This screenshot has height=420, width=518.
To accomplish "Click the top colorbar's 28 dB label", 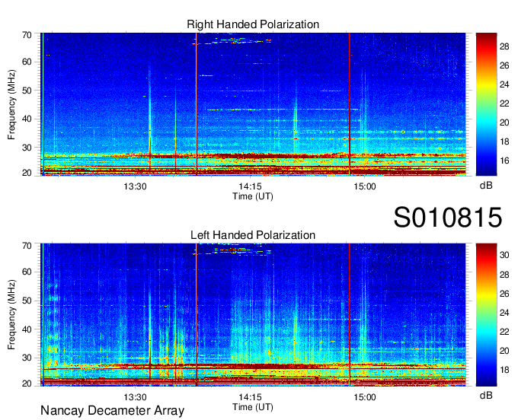I will pyautogui.click(x=504, y=46).
